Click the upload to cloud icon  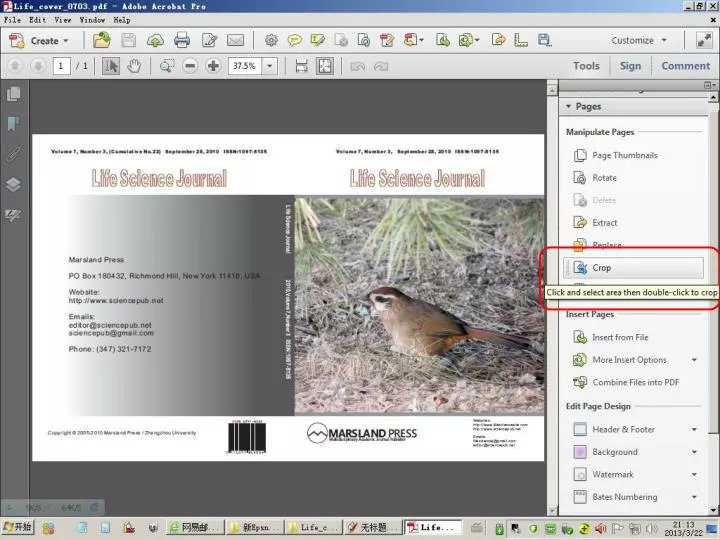[155, 41]
